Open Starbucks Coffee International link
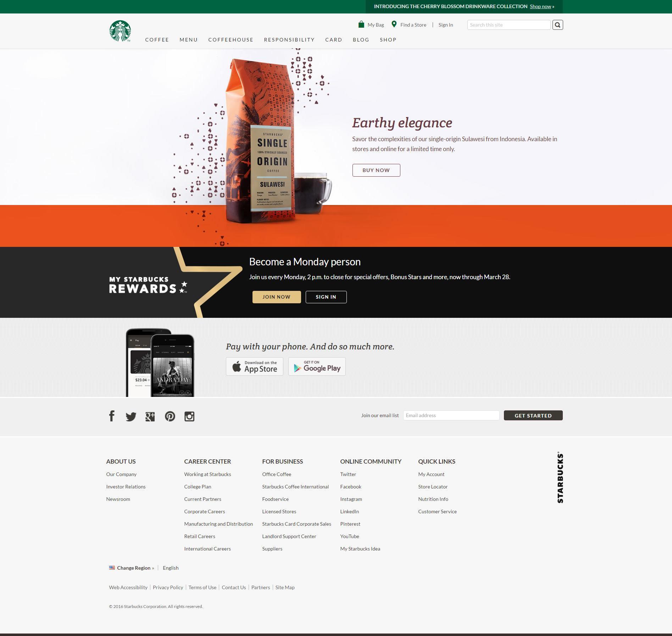This screenshot has width=672, height=636. (295, 487)
